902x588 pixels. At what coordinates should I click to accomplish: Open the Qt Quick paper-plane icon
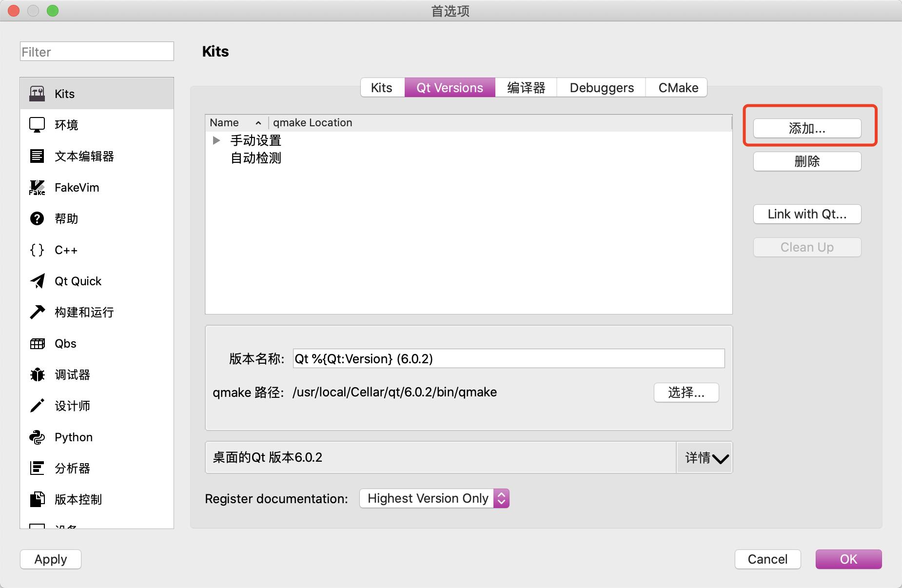(37, 281)
